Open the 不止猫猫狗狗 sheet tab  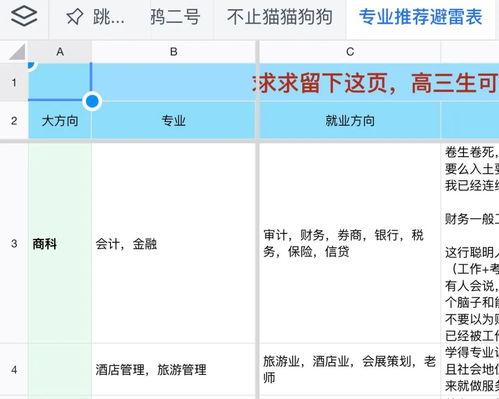coord(280,17)
